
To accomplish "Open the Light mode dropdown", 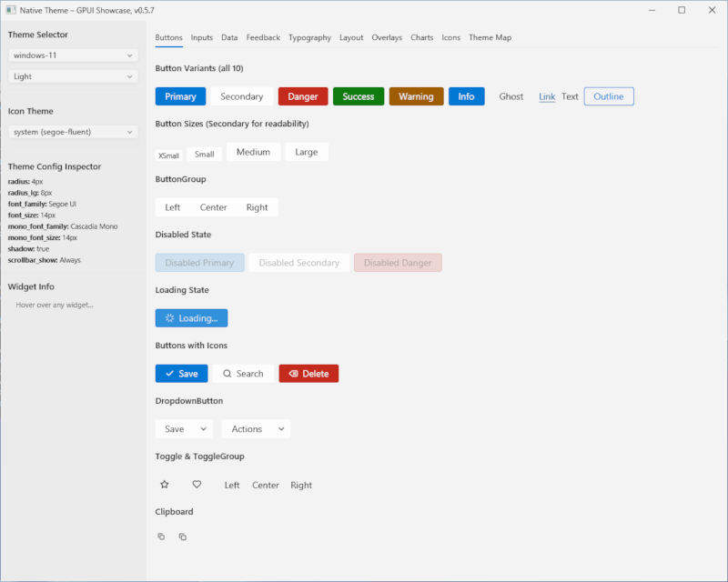I will click(73, 76).
